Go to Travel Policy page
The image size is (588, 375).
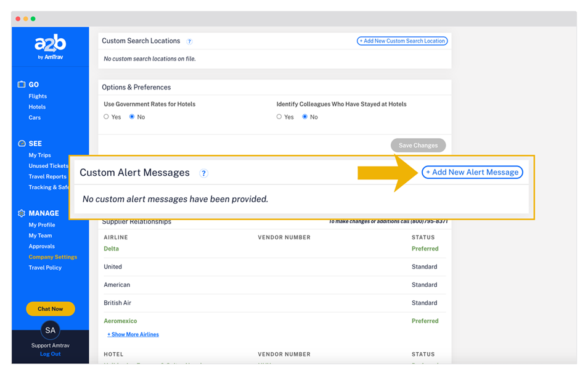click(x=45, y=268)
